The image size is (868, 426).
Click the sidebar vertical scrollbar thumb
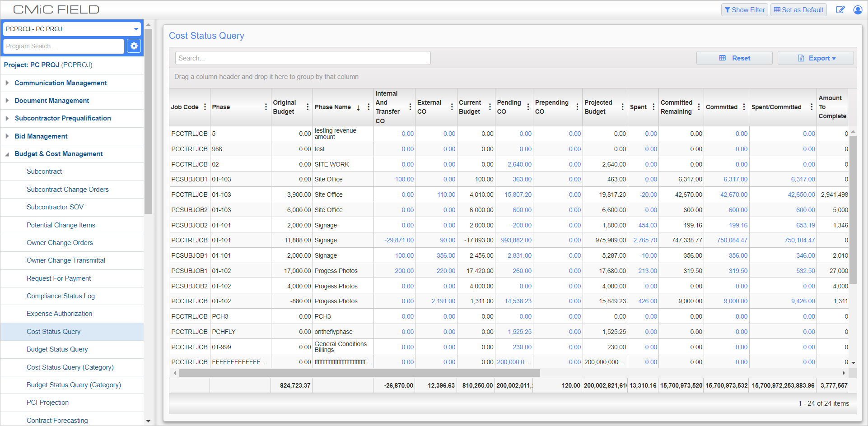[x=149, y=121]
